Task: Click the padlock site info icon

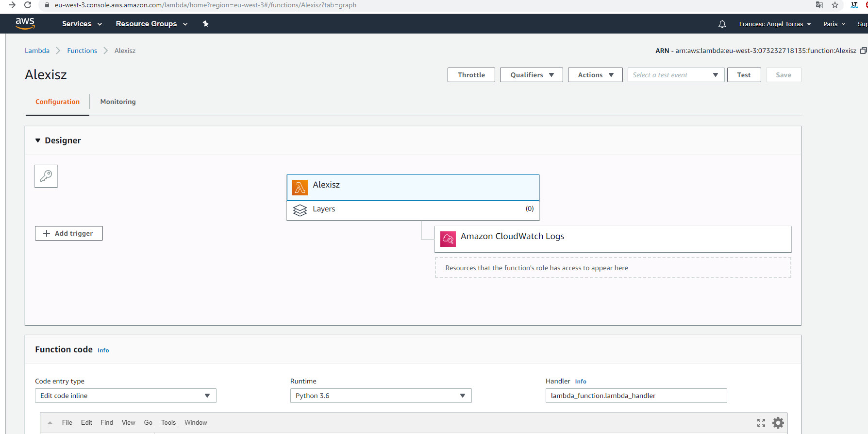Action: pos(47,5)
